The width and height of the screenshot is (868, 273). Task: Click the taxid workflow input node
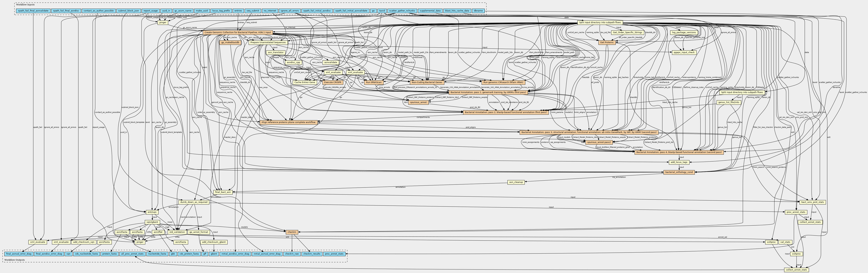382,11
